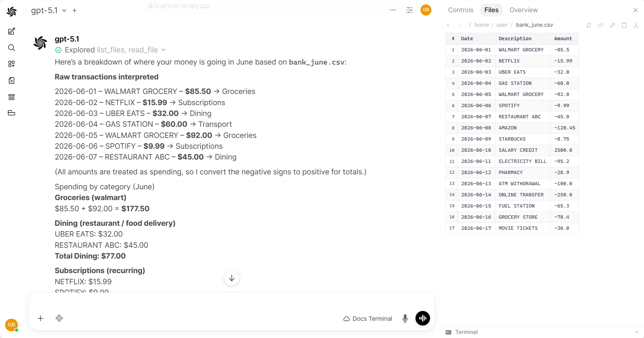Toggle the chat controls sliders icon
The width and height of the screenshot is (644, 338).
(409, 10)
